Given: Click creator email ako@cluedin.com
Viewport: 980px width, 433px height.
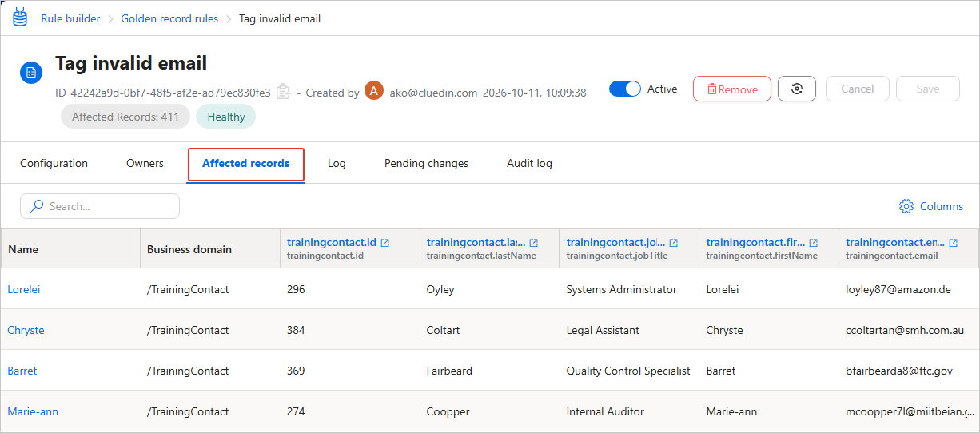Looking at the screenshot, I should click(x=433, y=93).
